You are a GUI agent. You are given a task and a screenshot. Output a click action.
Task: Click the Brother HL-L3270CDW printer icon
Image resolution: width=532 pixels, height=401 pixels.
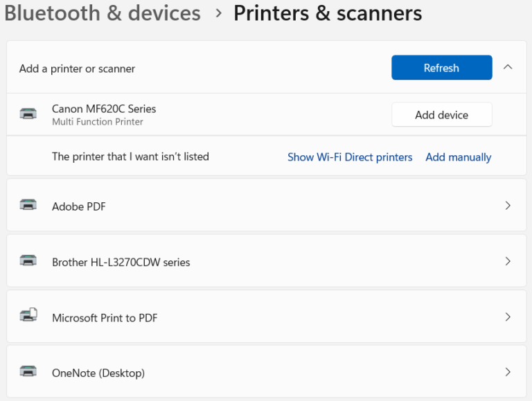(28, 261)
